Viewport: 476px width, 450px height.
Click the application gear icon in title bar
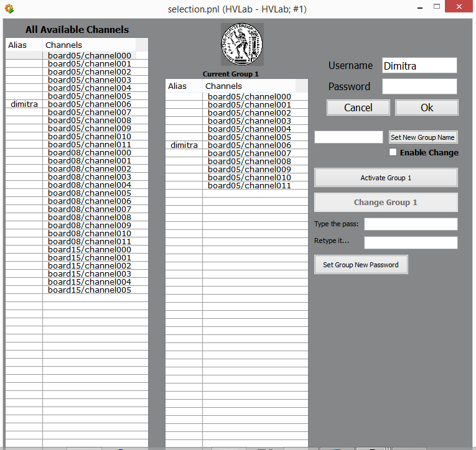(9, 9)
